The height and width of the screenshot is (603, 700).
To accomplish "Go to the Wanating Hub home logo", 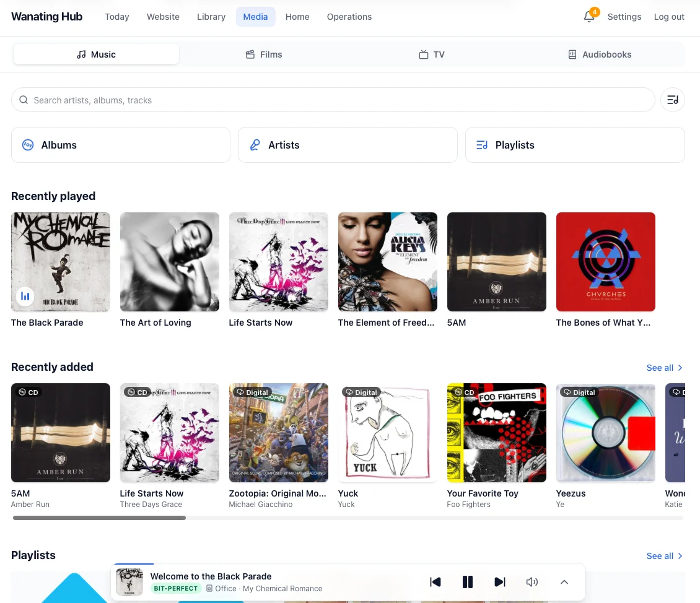I will (47, 17).
